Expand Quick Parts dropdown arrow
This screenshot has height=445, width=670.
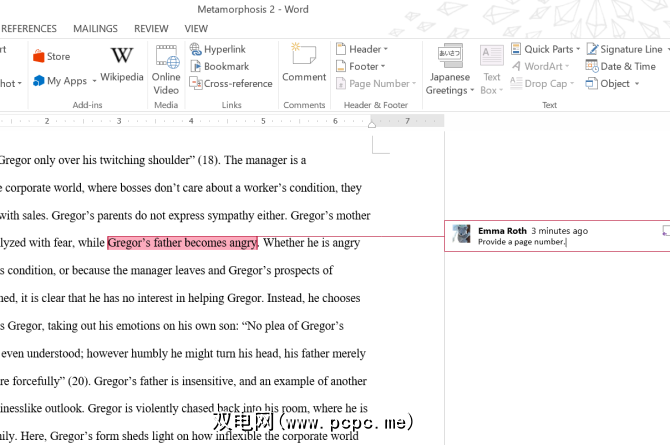pyautogui.click(x=578, y=49)
